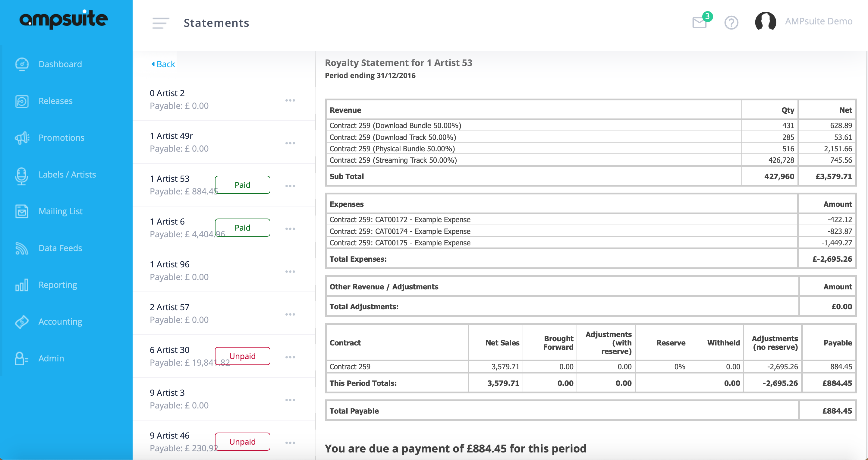The height and width of the screenshot is (460, 868).
Task: Click the Mailing List envelope icon
Action: coord(22,211)
